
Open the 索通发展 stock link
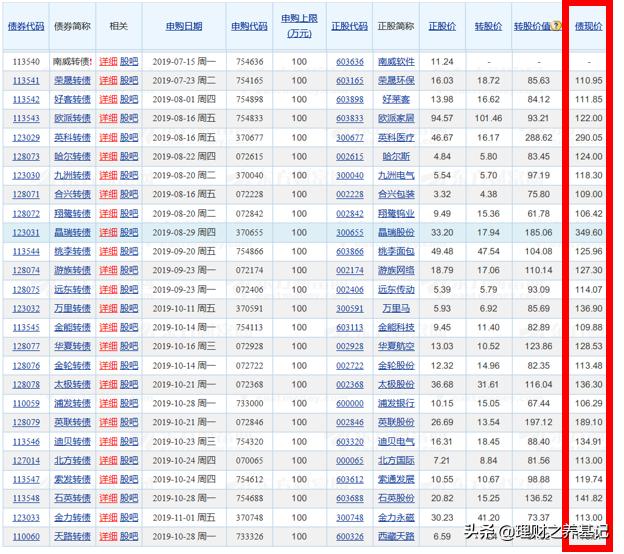396,479
